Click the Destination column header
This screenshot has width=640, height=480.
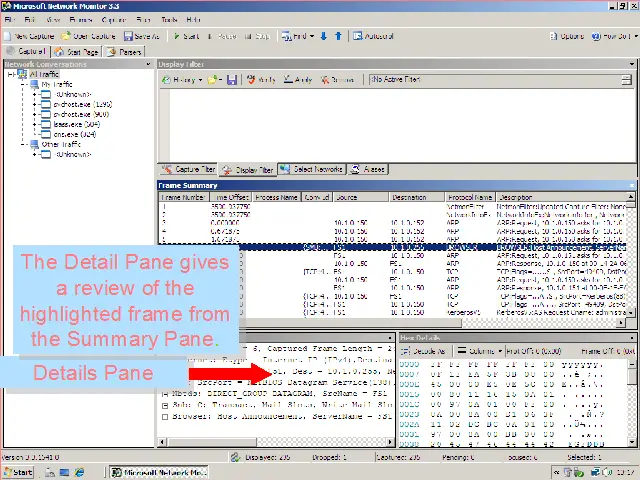417,197
